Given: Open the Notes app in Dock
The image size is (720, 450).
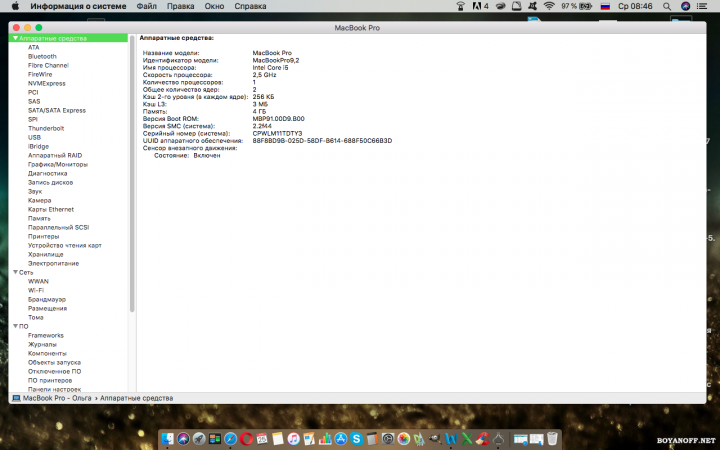Looking at the screenshot, I should 278,439.
